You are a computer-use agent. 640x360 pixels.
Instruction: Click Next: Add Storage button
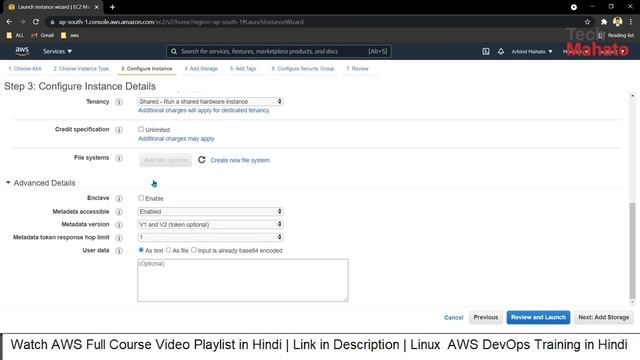pyautogui.click(x=604, y=317)
